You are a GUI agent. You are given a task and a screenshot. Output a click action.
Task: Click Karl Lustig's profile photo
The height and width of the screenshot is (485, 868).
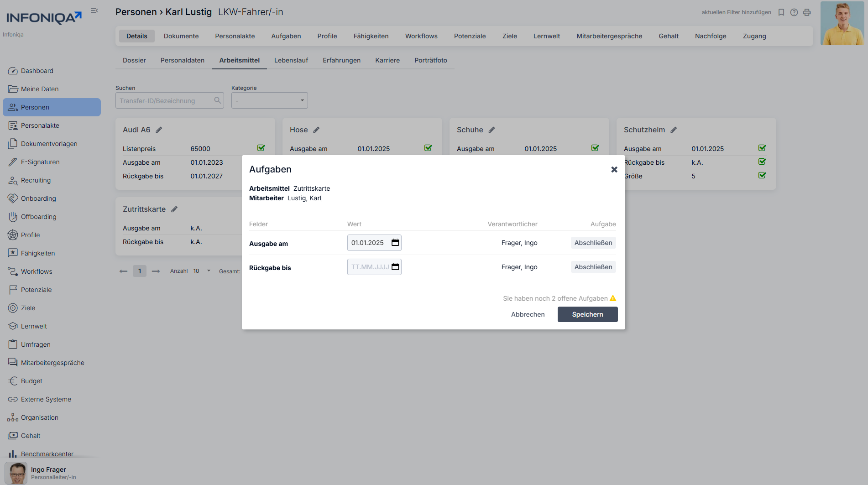click(842, 23)
